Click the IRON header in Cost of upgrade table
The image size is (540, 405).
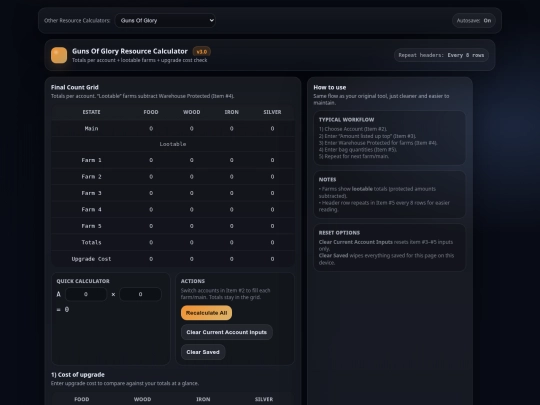[203, 399]
